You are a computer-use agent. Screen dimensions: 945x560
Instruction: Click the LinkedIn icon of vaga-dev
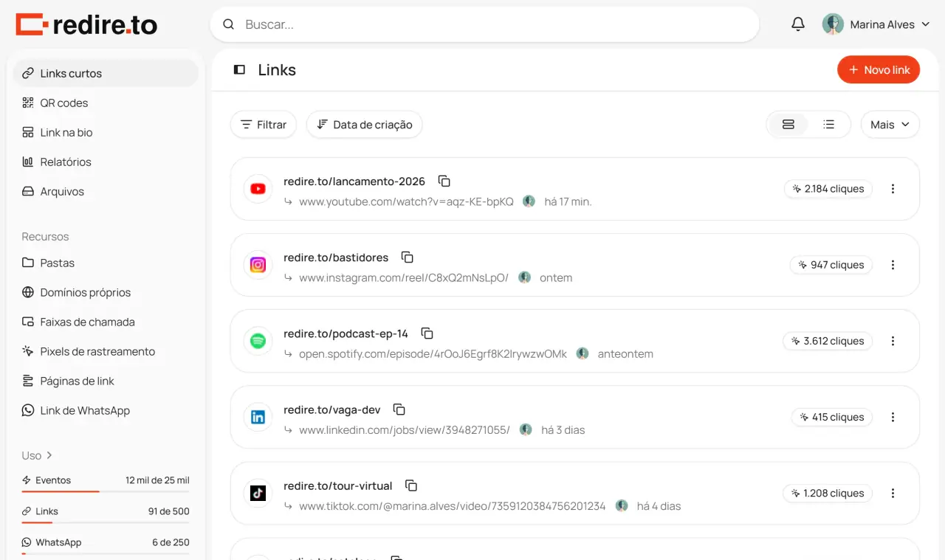point(258,417)
